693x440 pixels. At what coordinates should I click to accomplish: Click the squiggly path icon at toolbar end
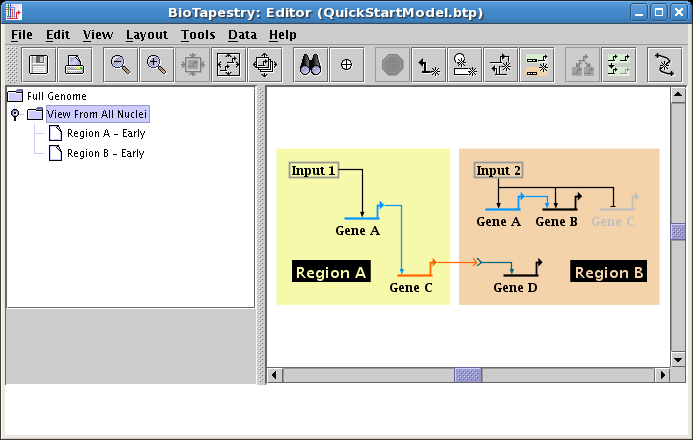[x=664, y=65]
